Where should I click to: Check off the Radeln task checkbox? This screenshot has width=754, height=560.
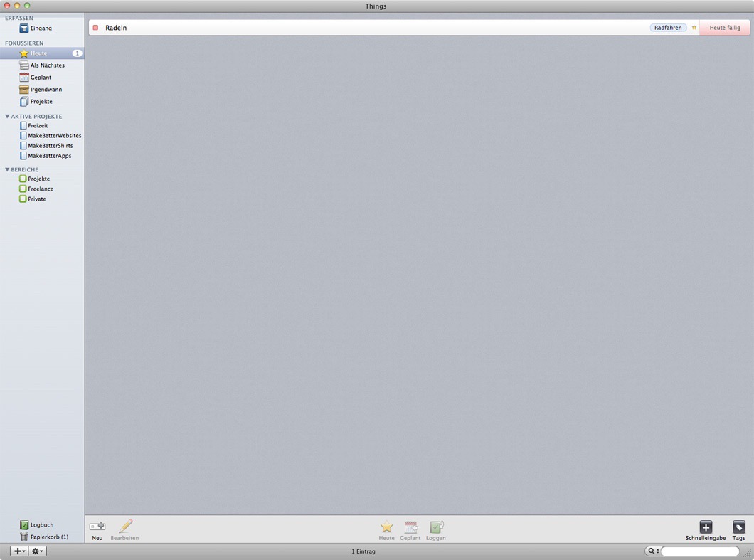point(95,28)
